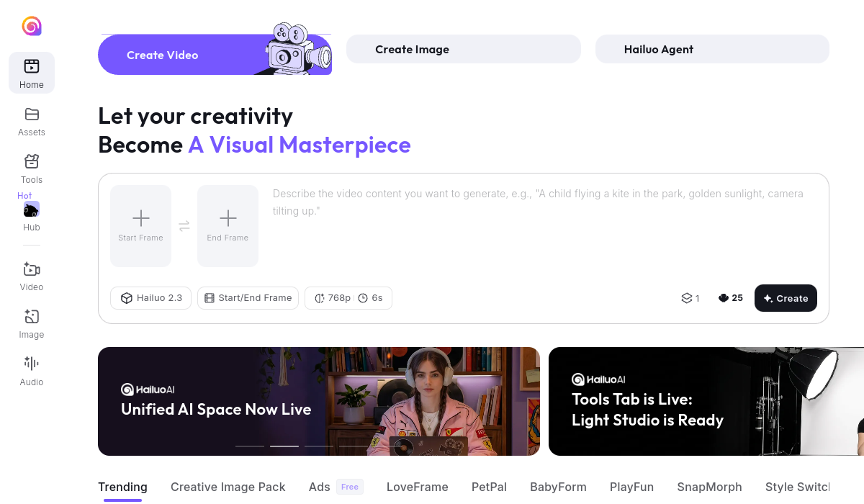Viewport: 864px width, 504px height.
Task: Open the Video sidebar icon
Action: click(x=32, y=269)
